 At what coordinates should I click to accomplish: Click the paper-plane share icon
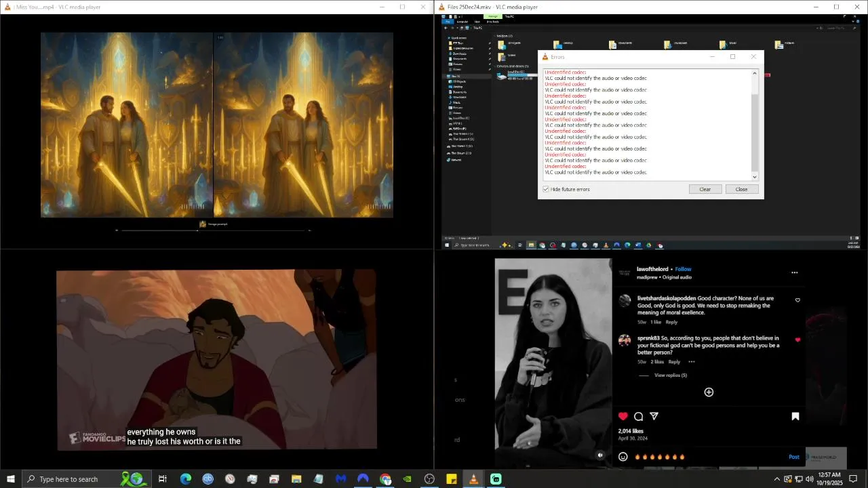pos(654,416)
